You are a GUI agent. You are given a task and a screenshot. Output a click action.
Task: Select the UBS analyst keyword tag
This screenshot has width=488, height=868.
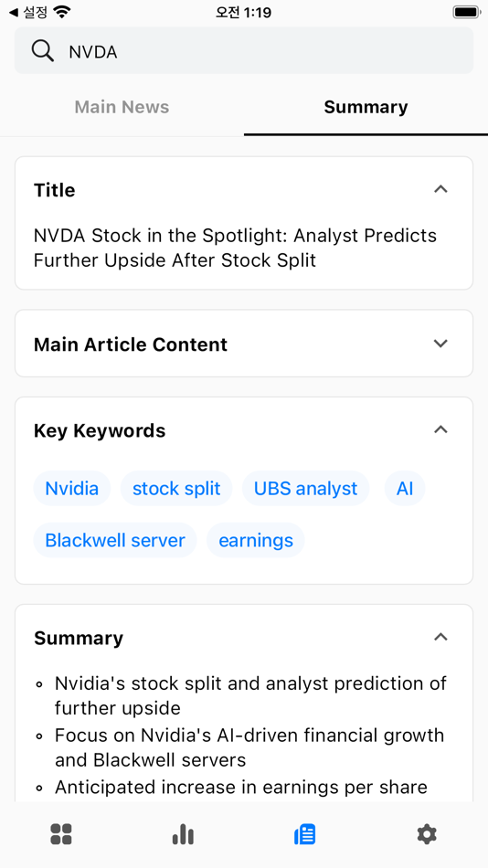click(x=306, y=488)
